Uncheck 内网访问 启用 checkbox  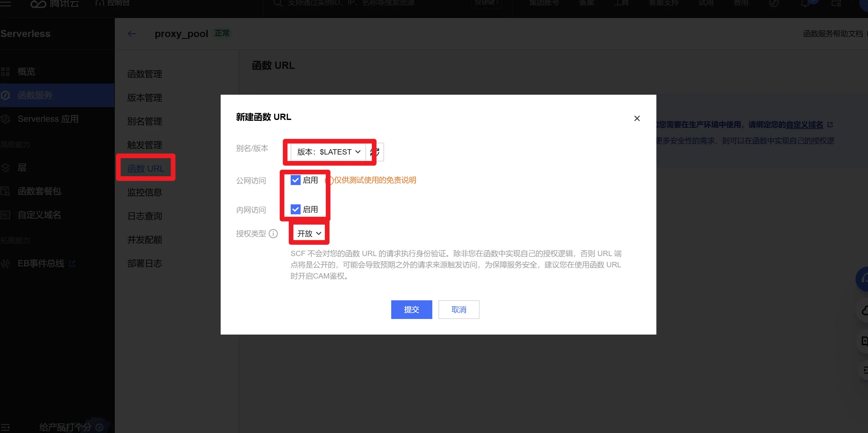[295, 209]
